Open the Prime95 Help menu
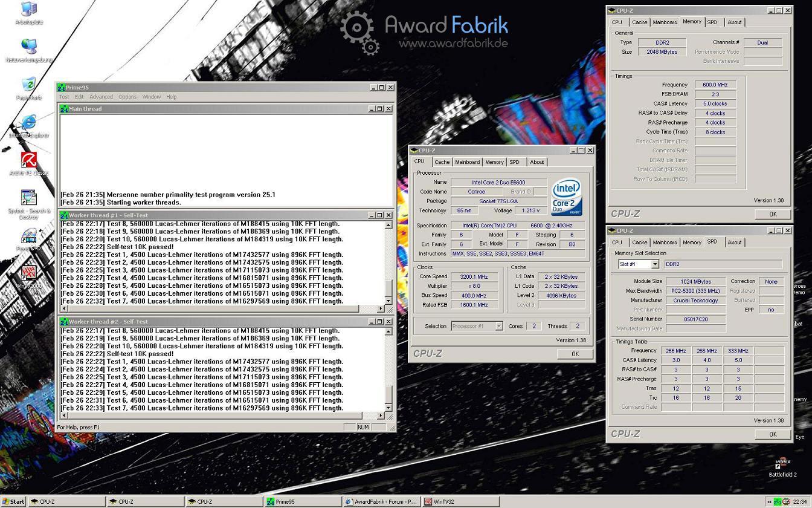 [x=172, y=97]
